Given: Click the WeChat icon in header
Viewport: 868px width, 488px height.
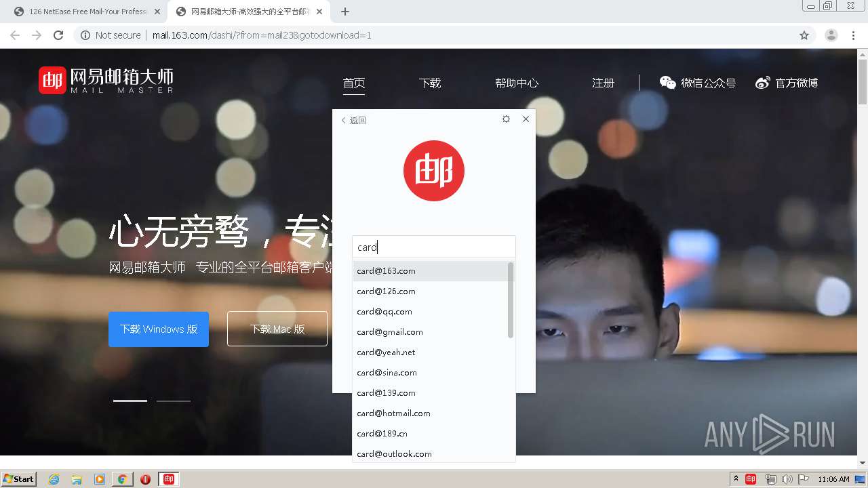Looking at the screenshot, I should point(668,83).
